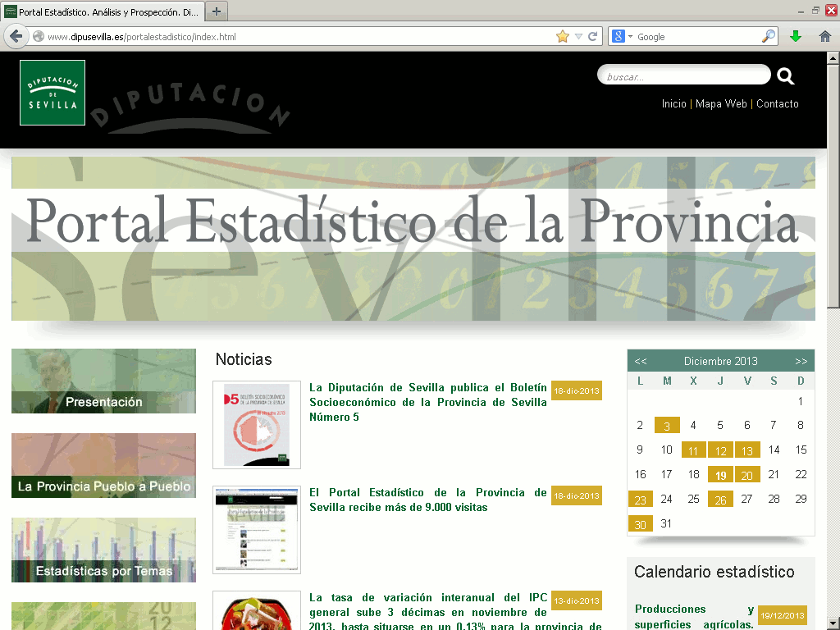Click the site search magnifying glass icon
The height and width of the screenshot is (630, 840).
pyautogui.click(x=785, y=76)
